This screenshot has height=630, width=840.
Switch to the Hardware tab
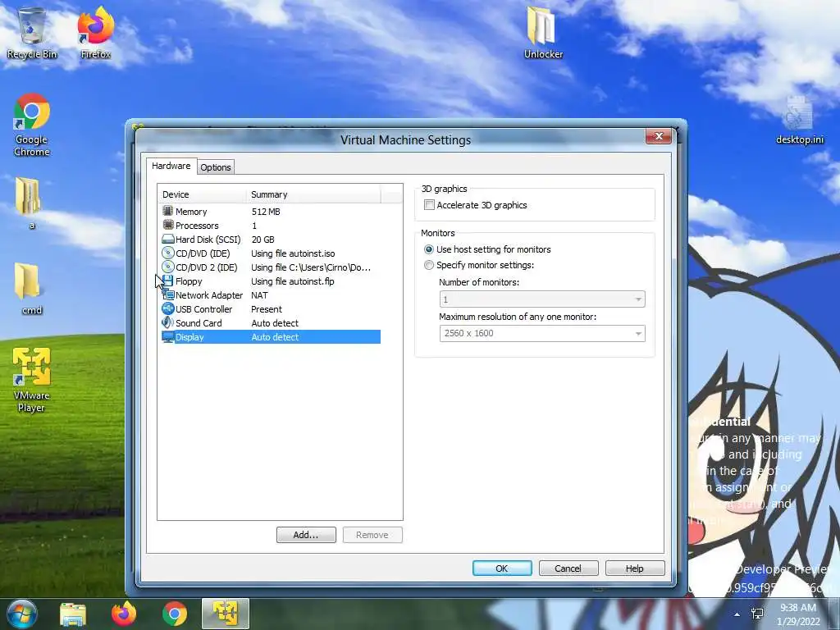tap(171, 166)
